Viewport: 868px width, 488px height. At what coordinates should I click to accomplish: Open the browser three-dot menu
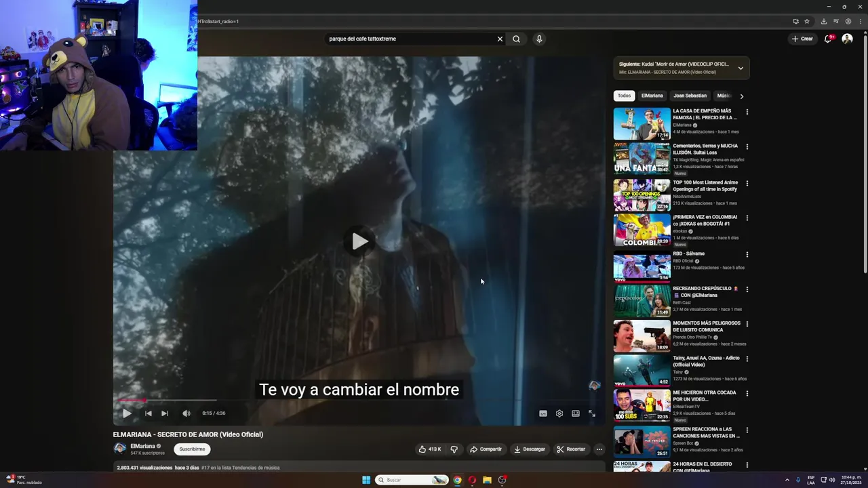(x=859, y=21)
